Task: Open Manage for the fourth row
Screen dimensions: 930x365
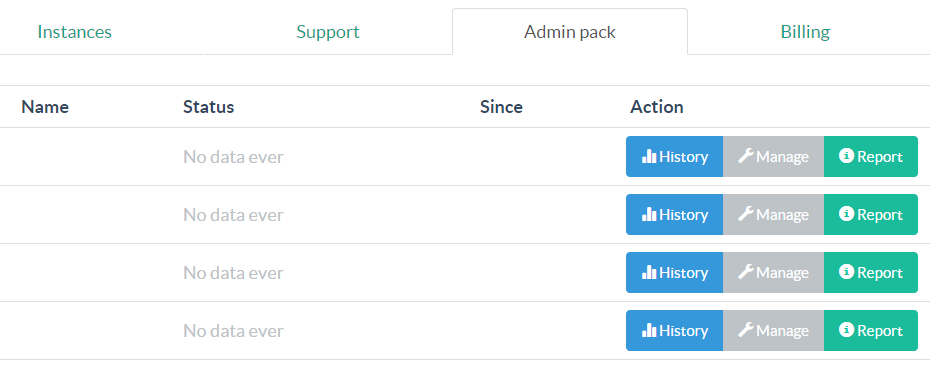Action: [773, 331]
